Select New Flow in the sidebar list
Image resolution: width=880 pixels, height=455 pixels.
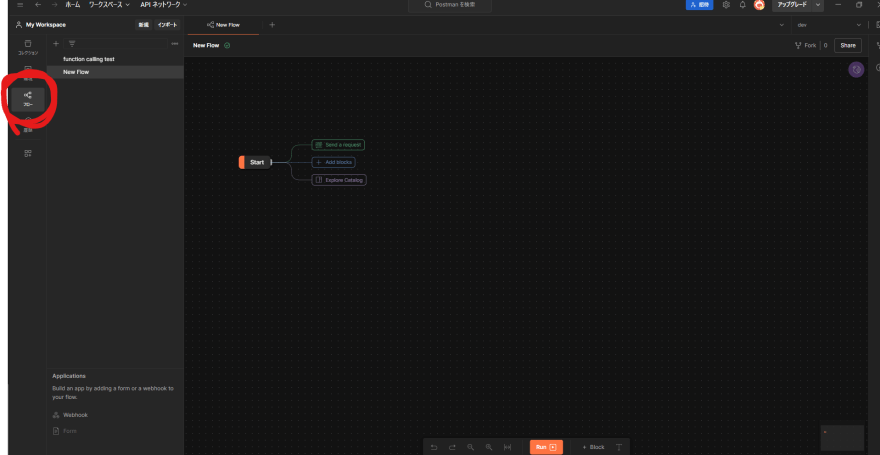coord(115,72)
